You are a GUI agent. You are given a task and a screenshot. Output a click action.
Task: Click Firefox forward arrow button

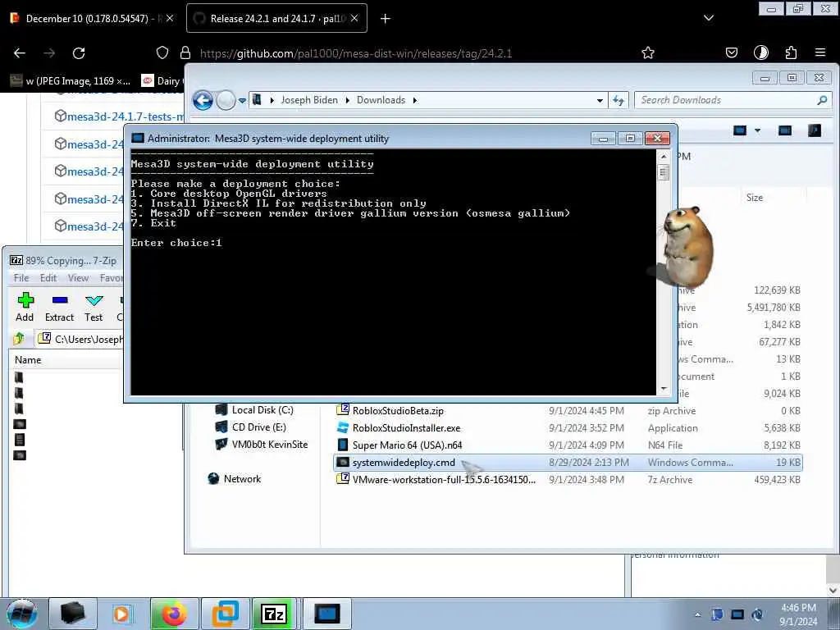49,53
